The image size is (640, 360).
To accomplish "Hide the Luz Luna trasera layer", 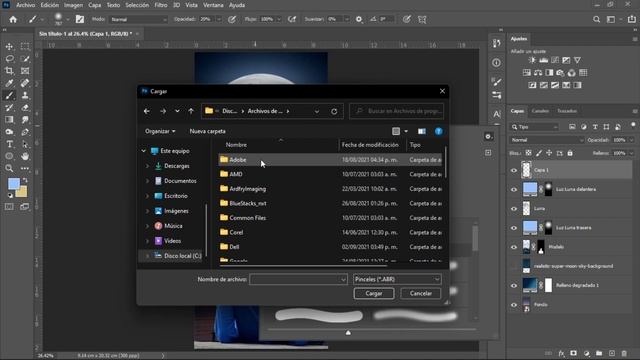I will [514, 228].
